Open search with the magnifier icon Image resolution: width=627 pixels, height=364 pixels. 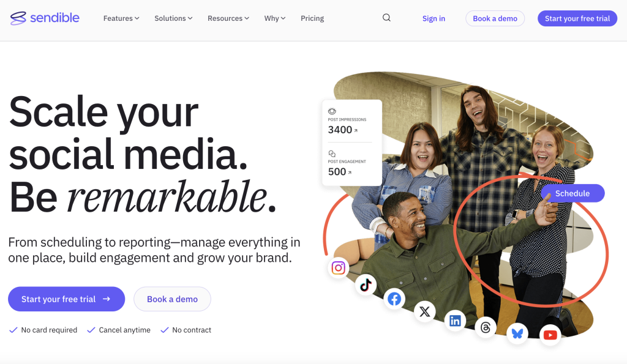(x=386, y=18)
